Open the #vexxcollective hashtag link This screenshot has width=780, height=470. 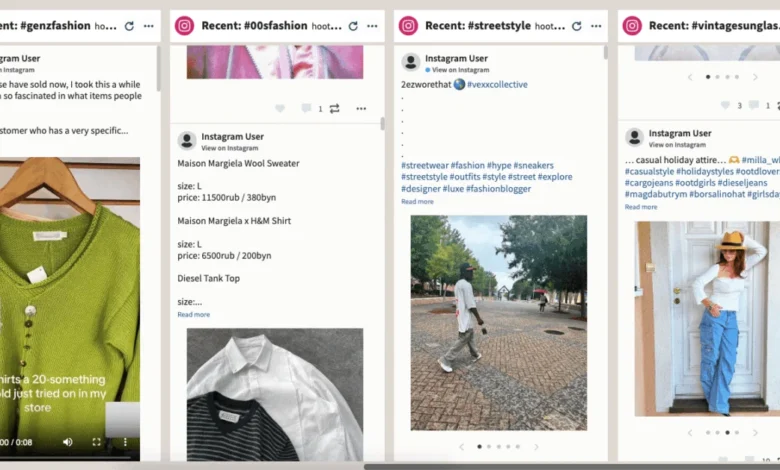(x=497, y=85)
